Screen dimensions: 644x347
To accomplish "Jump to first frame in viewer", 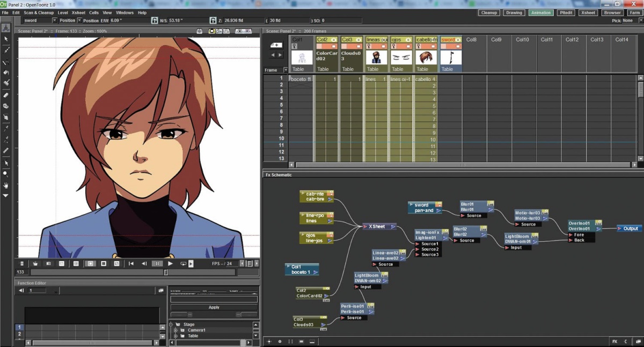I will click(131, 264).
